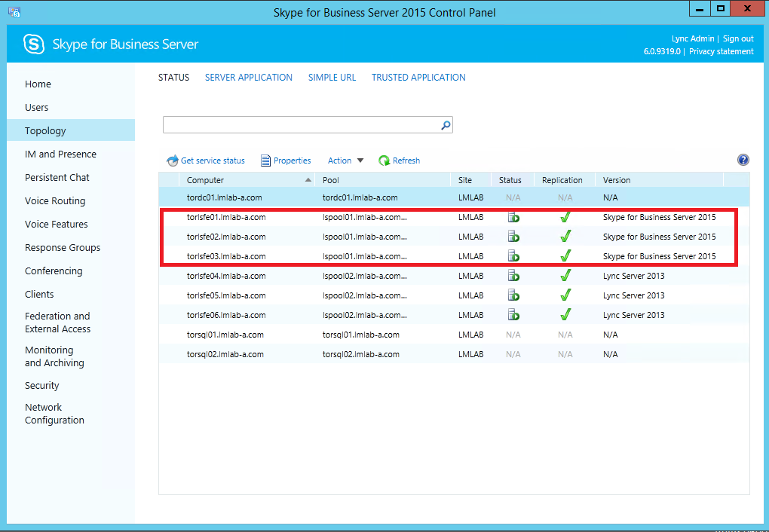The width and height of the screenshot is (769, 532).
Task: Switch to the Server Application tab
Action: coord(248,77)
